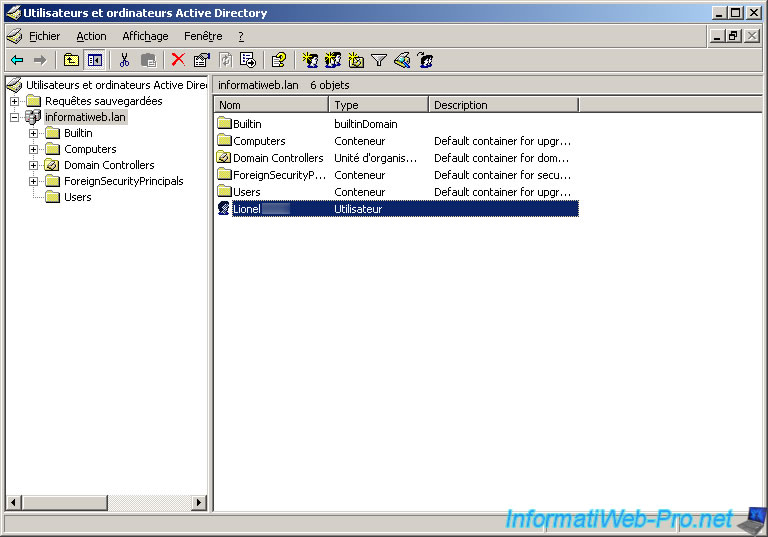Image resolution: width=768 pixels, height=537 pixels.
Task: Restore the inner MDI child window
Action: point(733,36)
